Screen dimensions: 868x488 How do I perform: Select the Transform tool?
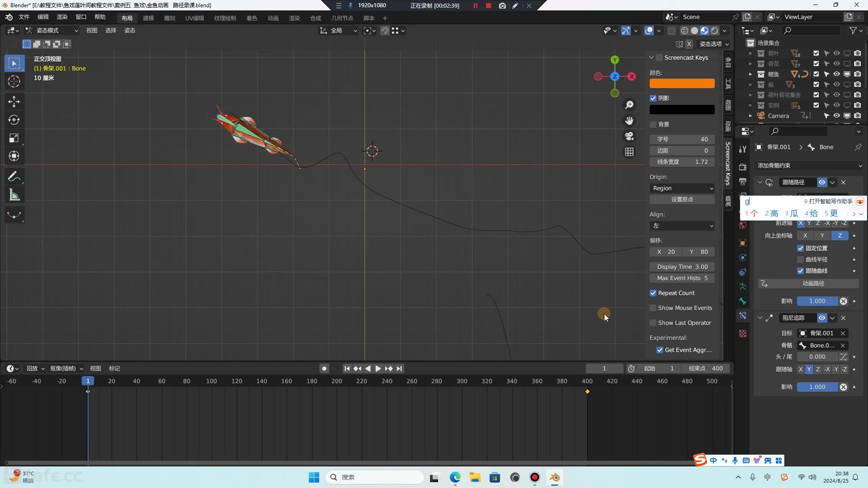pos(14,156)
